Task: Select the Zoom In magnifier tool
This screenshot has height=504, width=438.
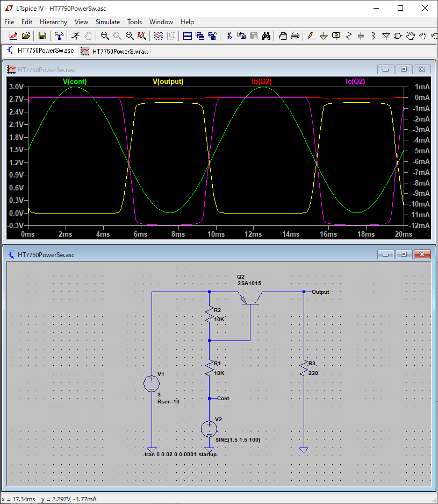Action: point(105,36)
